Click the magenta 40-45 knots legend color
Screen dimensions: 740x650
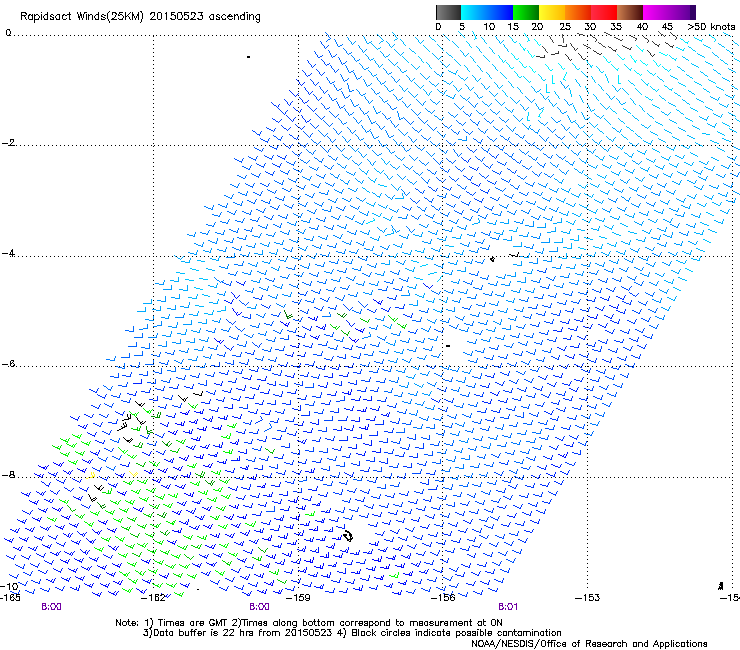(x=656, y=12)
